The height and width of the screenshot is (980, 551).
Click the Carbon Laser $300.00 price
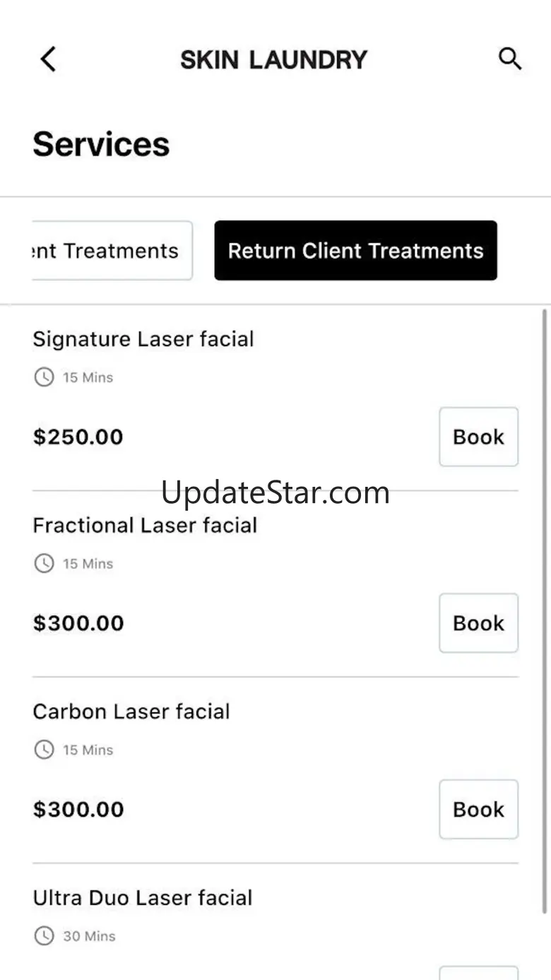[x=78, y=810]
